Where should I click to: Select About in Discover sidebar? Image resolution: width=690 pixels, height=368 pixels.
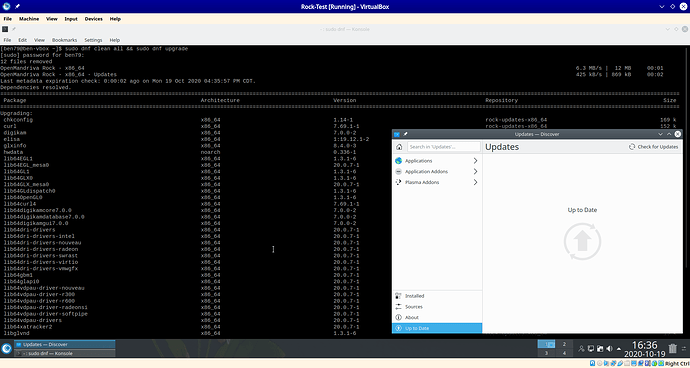click(437, 317)
